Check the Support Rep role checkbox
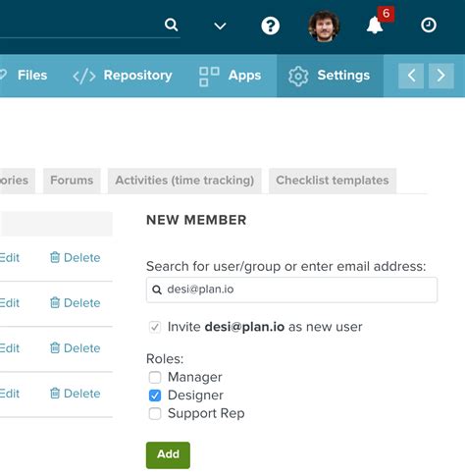This screenshot has width=465, height=476. [155, 413]
